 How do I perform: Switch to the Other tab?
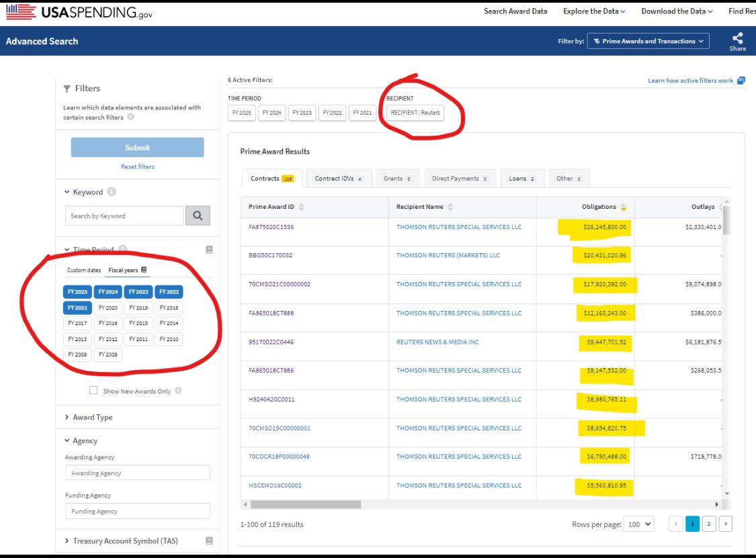569,179
